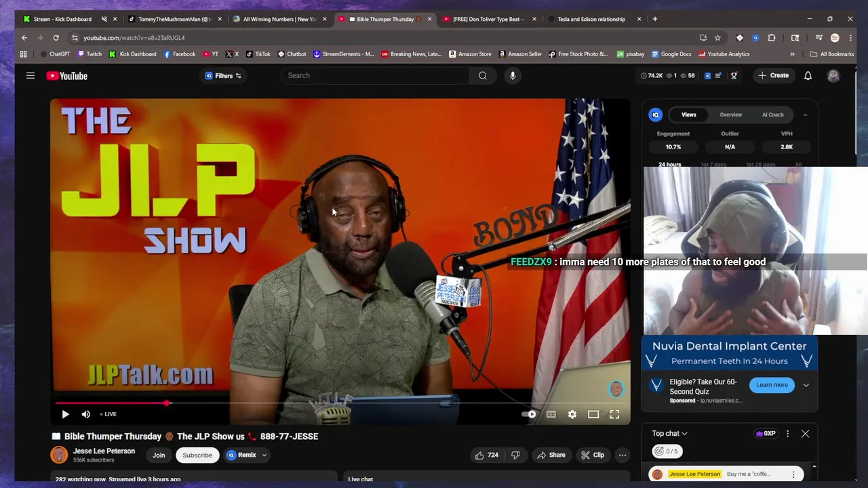Viewport: 868px width, 488px height.
Task: Open the ChatGPT bookmark
Action: (55, 54)
